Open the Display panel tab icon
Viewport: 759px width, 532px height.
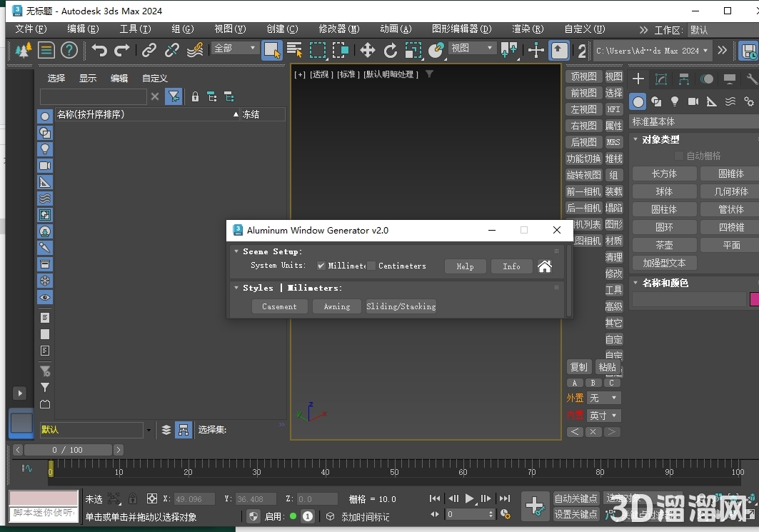coord(730,79)
